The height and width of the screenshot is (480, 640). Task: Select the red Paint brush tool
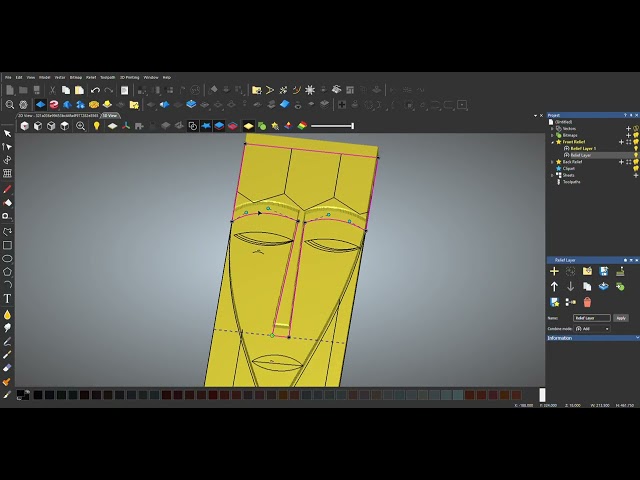coord(7,189)
